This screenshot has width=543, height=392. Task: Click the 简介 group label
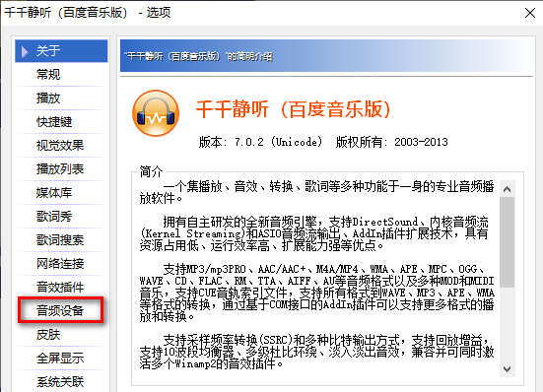click(151, 171)
